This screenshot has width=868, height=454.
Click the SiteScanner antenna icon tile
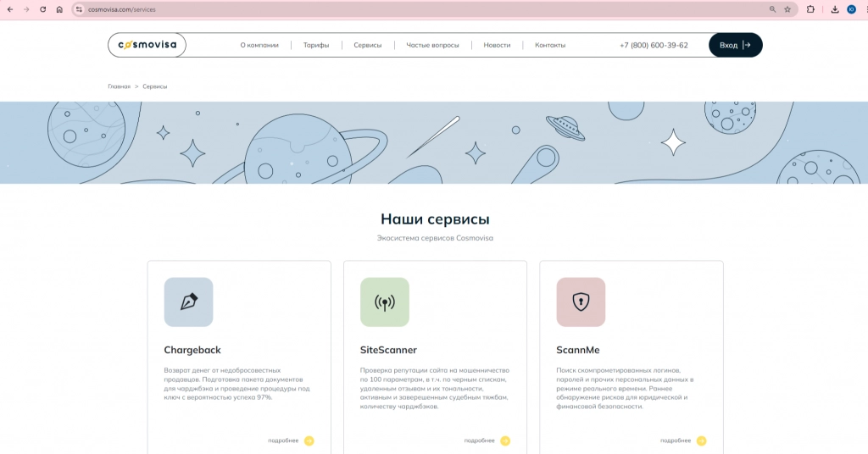[385, 302]
